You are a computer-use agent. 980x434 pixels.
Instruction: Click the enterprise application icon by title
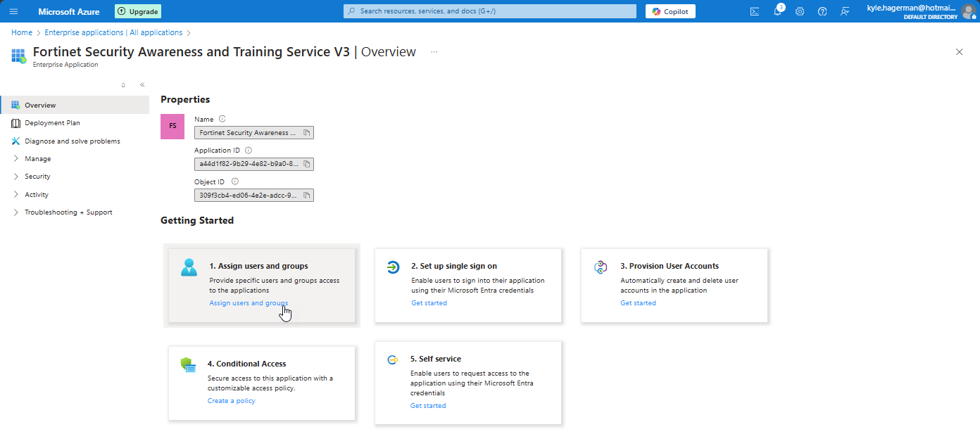pyautogui.click(x=18, y=56)
